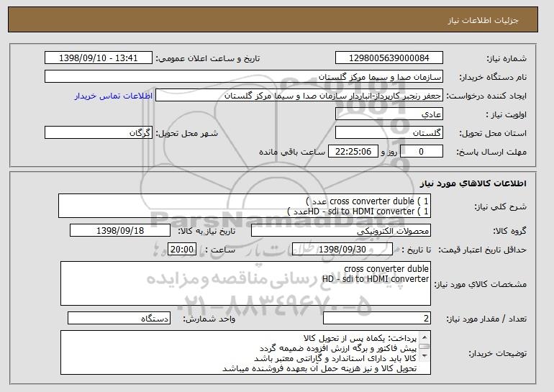Click the label تاریخ نیاز به کالا
The image size is (554, 392).
pyautogui.click(x=206, y=231)
